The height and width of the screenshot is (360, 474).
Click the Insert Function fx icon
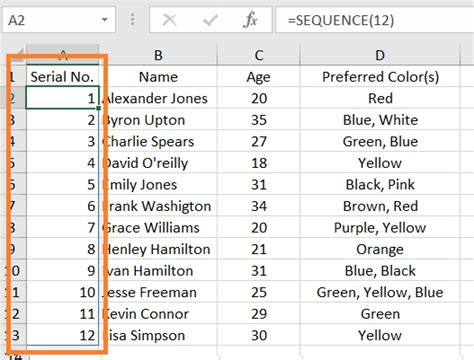(250, 20)
